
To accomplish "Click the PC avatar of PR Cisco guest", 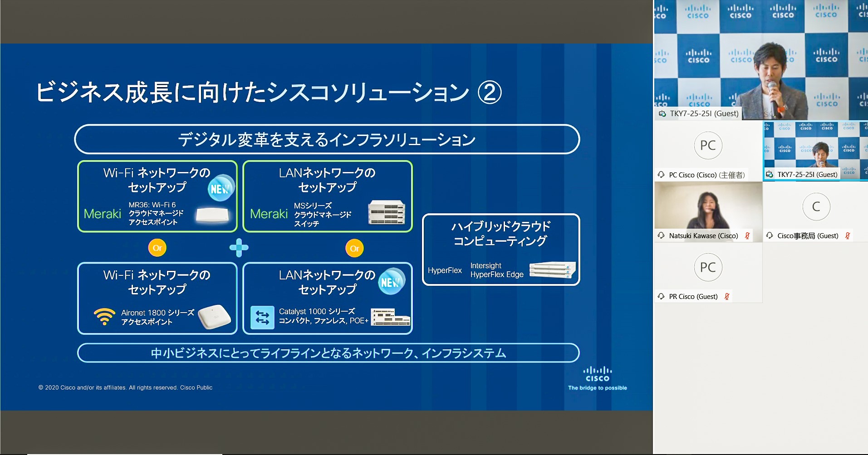I will coord(708,267).
